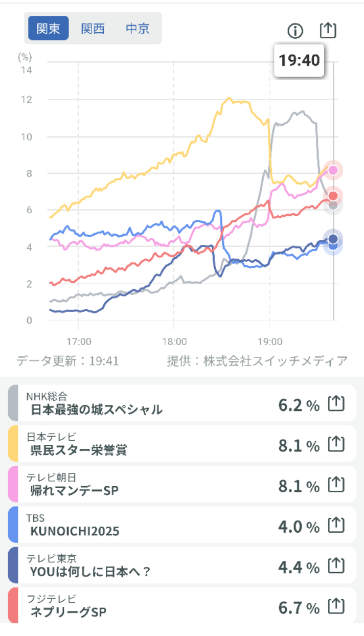The image size is (364, 636).
Task: Share the KUNOICHI2025 rating
Action: (x=336, y=525)
